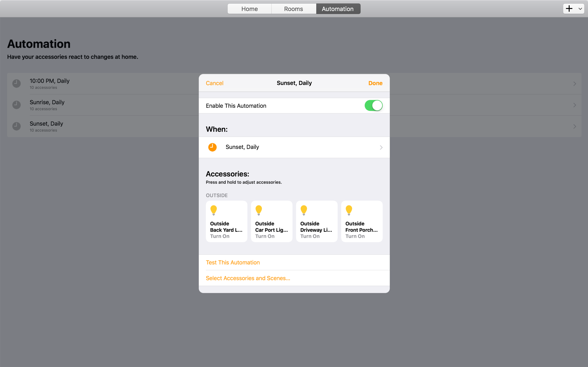Screen dimensions: 588x367
Task: Select Accessories and Scenes link
Action: (248, 278)
